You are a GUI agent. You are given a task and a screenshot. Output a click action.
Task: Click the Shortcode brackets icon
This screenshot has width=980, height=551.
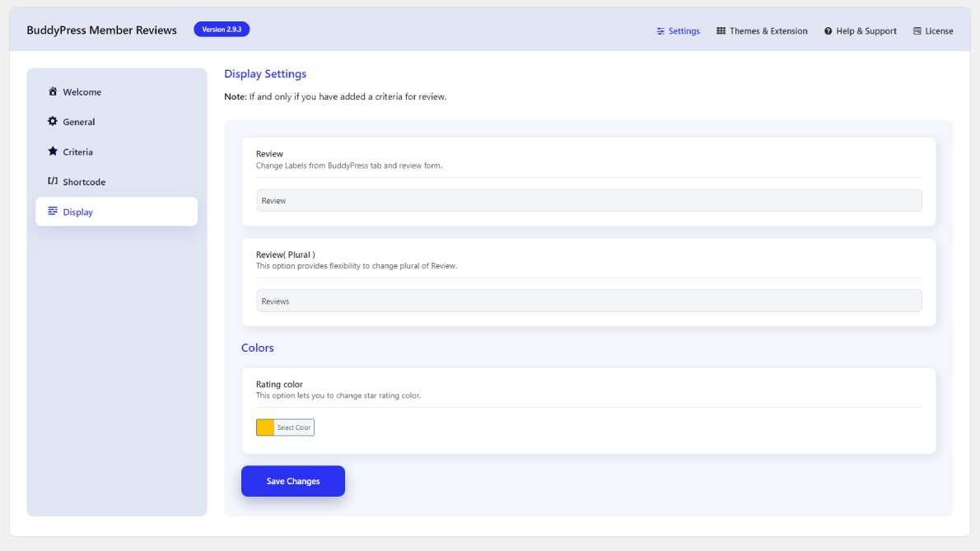[53, 181]
